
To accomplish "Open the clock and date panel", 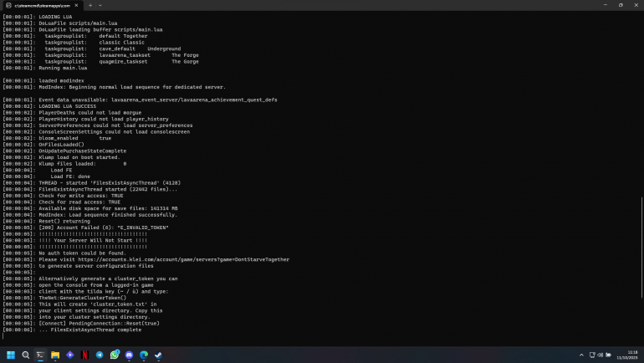I will point(629,355).
